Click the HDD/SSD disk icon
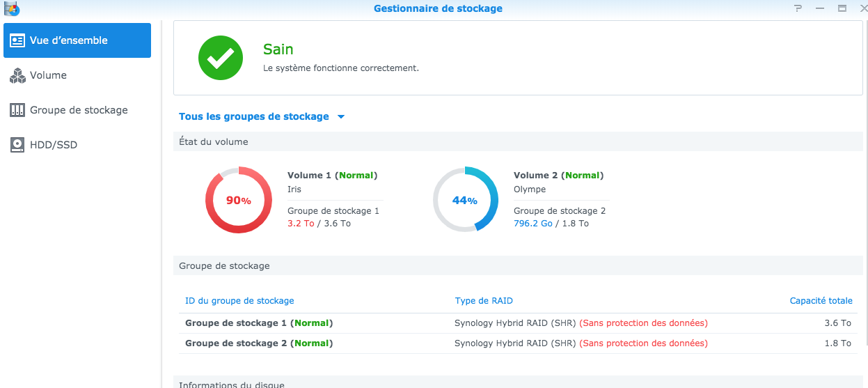This screenshot has width=868, height=388. [x=17, y=145]
